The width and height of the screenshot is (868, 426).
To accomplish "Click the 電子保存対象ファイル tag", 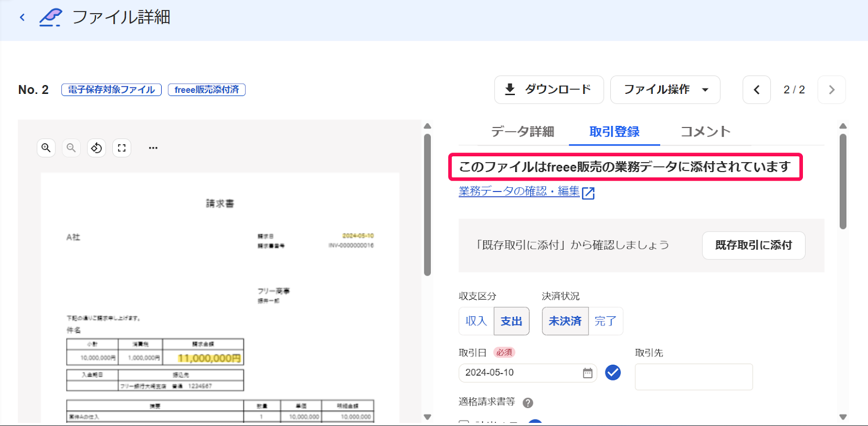I will pyautogui.click(x=111, y=90).
